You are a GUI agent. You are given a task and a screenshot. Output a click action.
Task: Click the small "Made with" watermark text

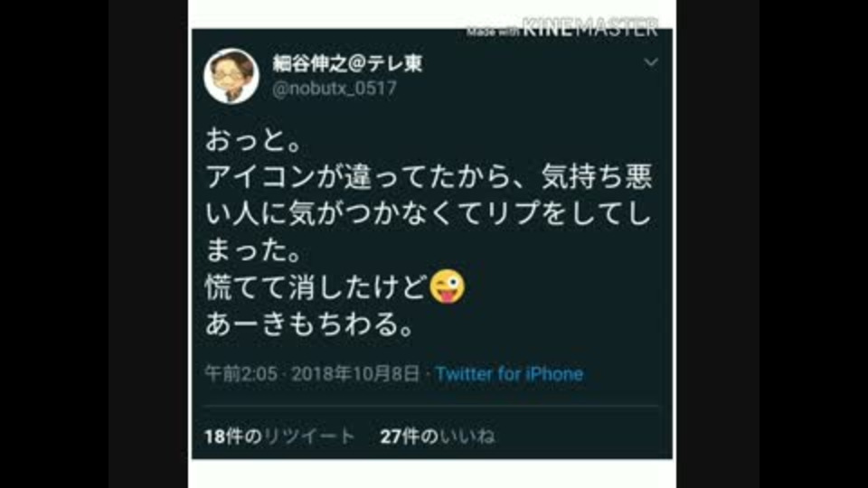(493, 32)
